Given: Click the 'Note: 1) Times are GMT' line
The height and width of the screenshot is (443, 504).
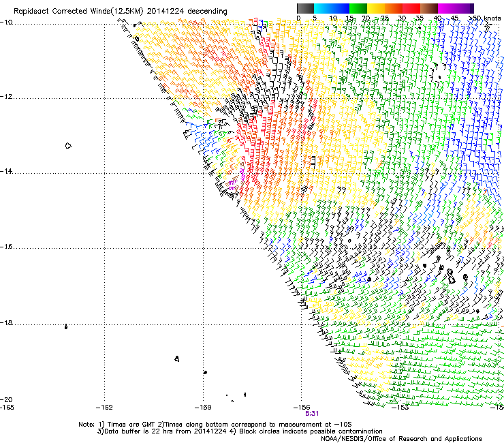Looking at the screenshot, I should (215, 425).
